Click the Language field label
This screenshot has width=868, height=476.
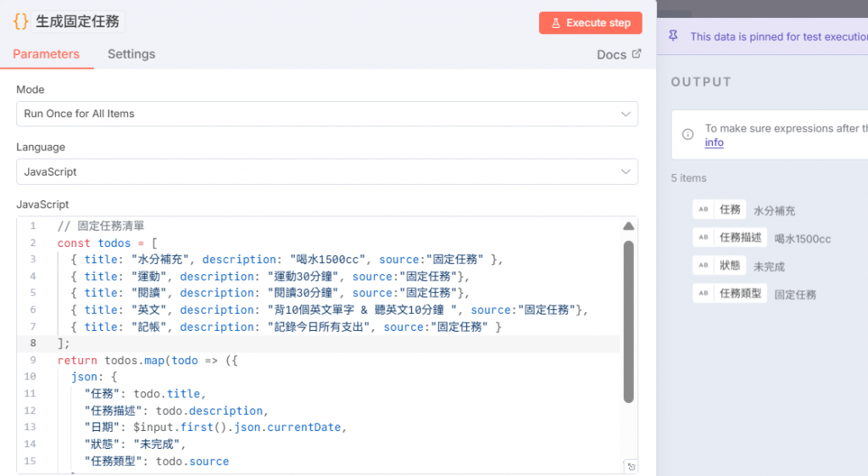click(x=41, y=147)
